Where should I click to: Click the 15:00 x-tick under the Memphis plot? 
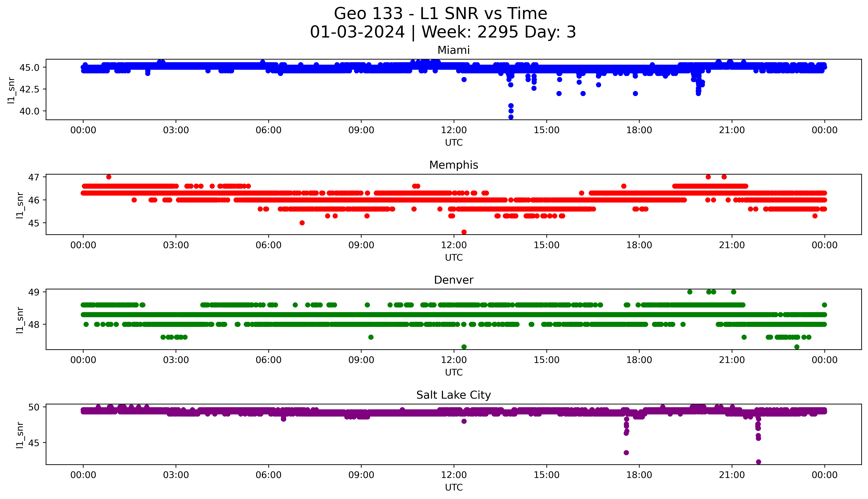pos(547,245)
